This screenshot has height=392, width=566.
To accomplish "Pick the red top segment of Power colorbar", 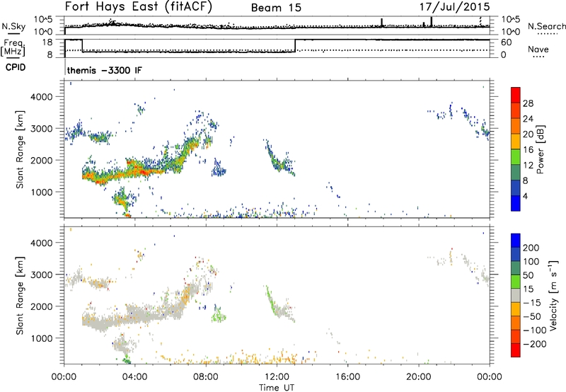I will coord(516,95).
